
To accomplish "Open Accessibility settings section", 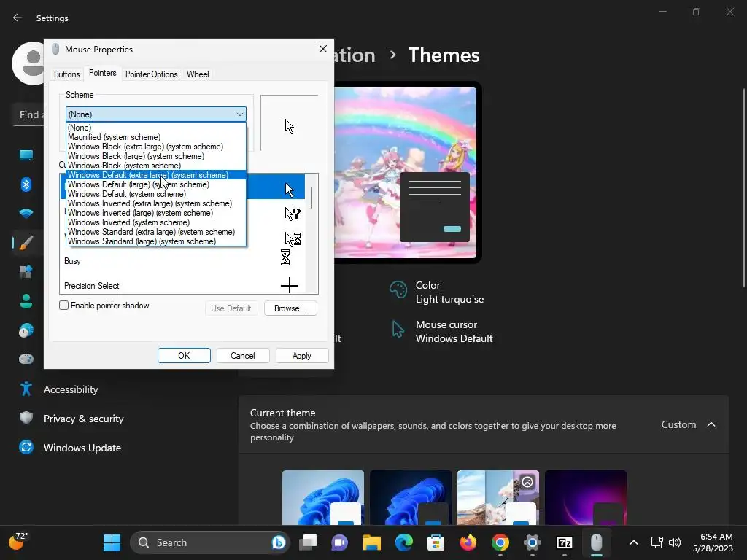I will (71, 389).
